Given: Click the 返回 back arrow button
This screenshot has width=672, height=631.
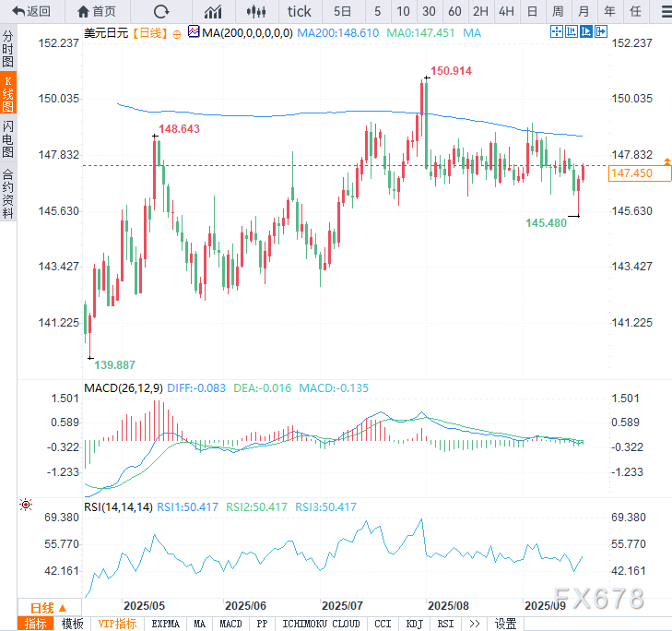Looking at the screenshot, I should pyautogui.click(x=31, y=11).
